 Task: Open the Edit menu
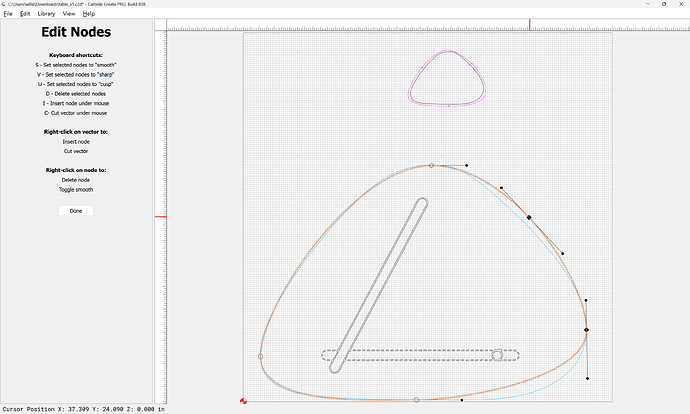[25, 14]
